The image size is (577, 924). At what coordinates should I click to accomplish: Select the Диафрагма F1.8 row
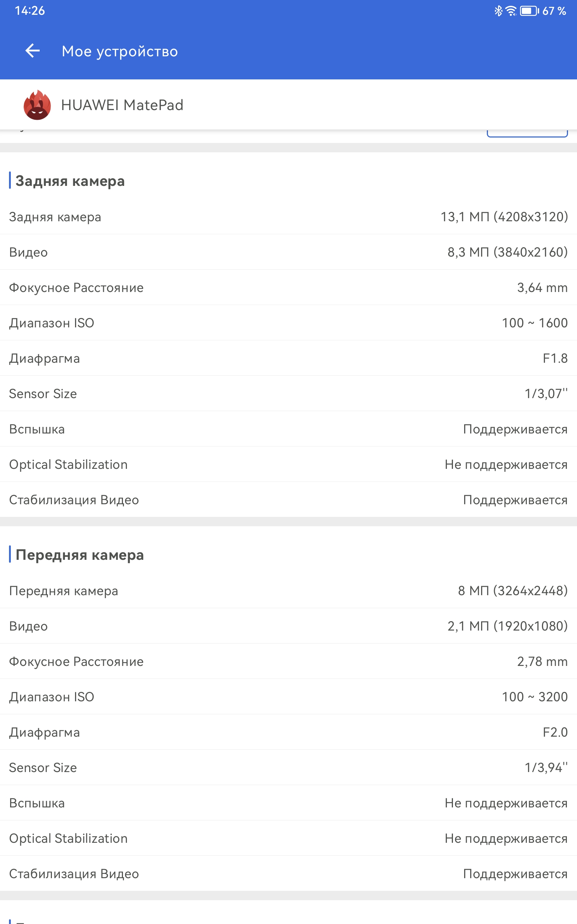[x=288, y=358]
